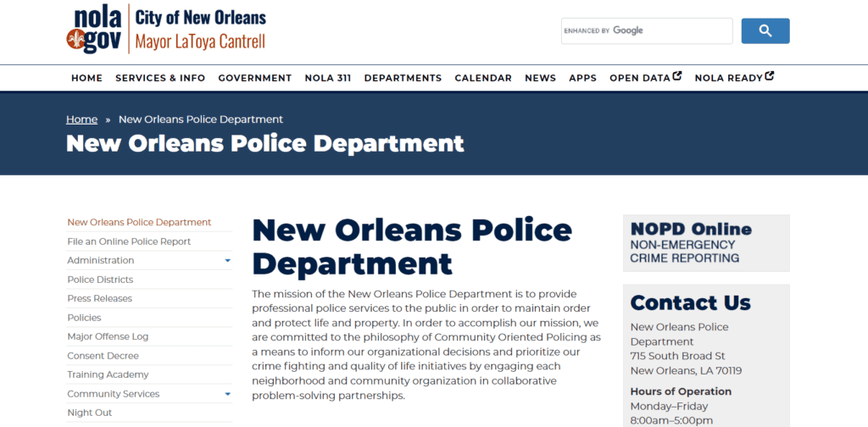Viewport: 868px width, 427px height.
Task: Open the NEWS menu item
Action: 540,78
